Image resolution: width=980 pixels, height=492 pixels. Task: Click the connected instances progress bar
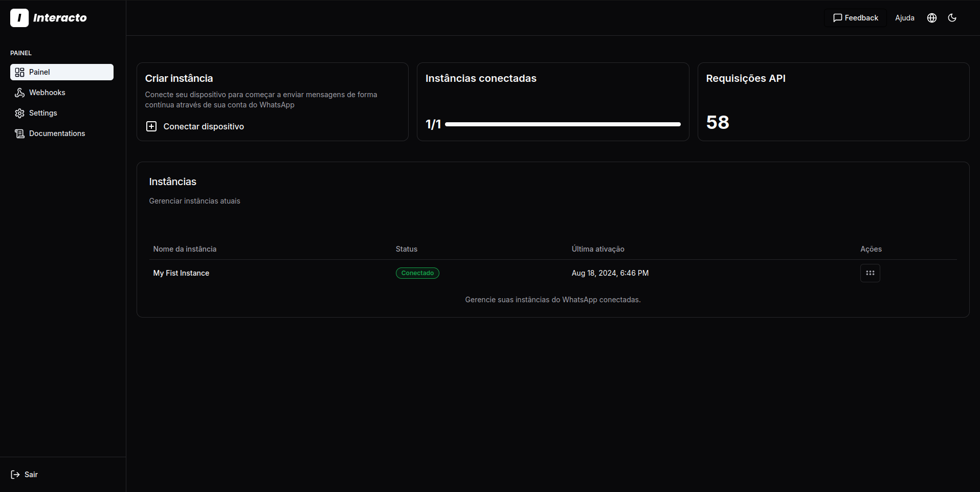(x=563, y=124)
